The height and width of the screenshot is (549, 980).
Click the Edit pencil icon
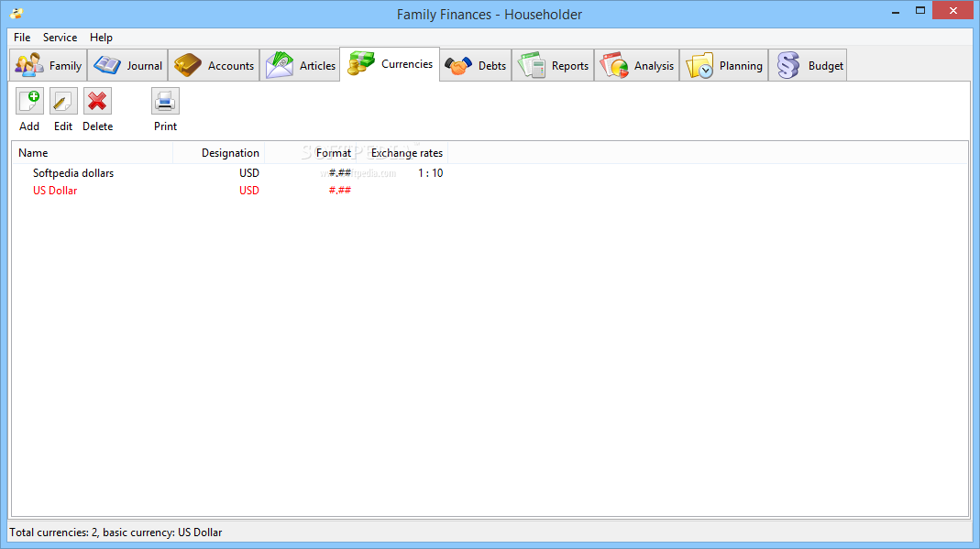point(63,101)
